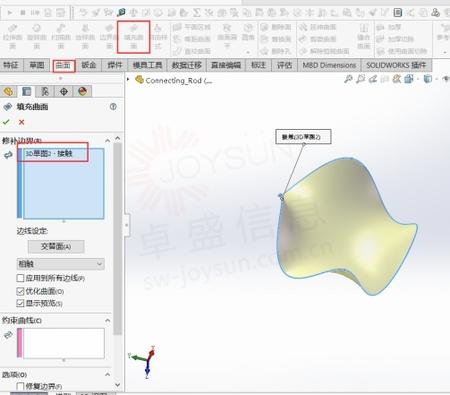The image size is (450, 395).
Task: Select the 自由样式 freeform tool
Action: (158, 36)
